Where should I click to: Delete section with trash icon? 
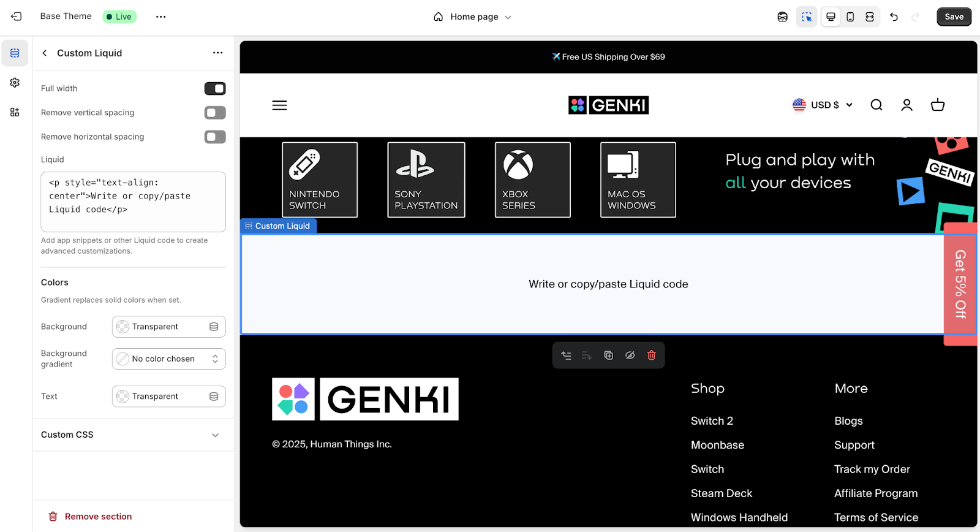tap(652, 355)
